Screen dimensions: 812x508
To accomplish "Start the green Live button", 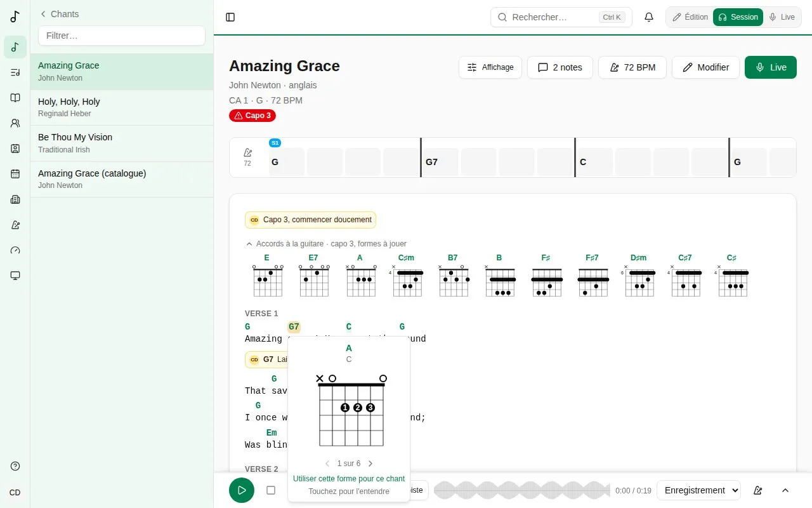I will point(771,67).
